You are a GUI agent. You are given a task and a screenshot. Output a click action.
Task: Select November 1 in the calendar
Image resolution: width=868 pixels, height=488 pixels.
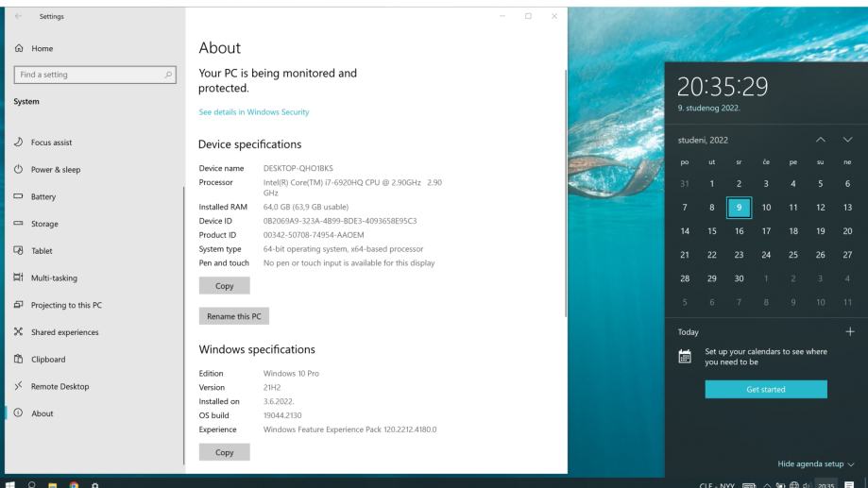click(711, 184)
